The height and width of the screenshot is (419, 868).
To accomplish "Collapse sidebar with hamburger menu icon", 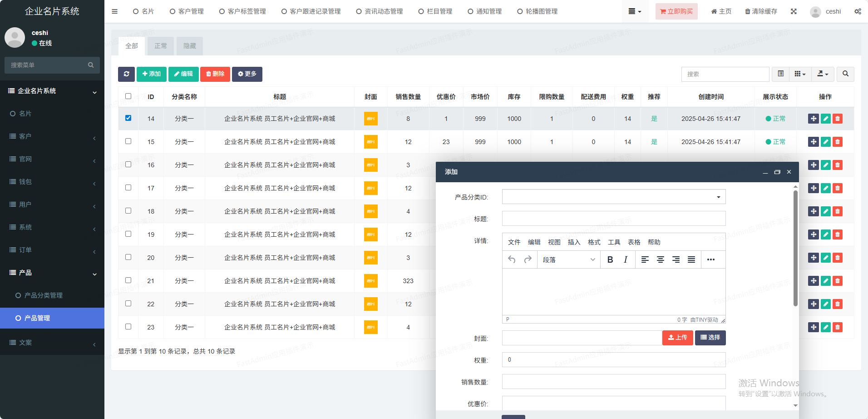I will (114, 11).
